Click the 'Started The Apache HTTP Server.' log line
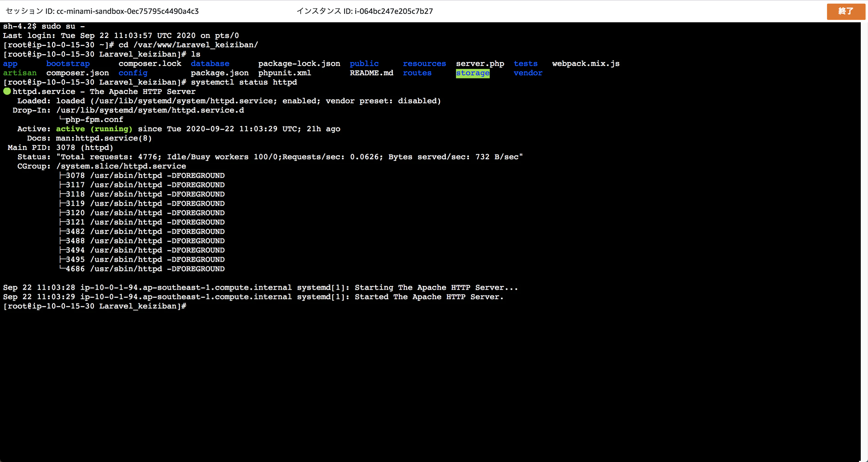This screenshot has height=462, width=868. coord(253,297)
